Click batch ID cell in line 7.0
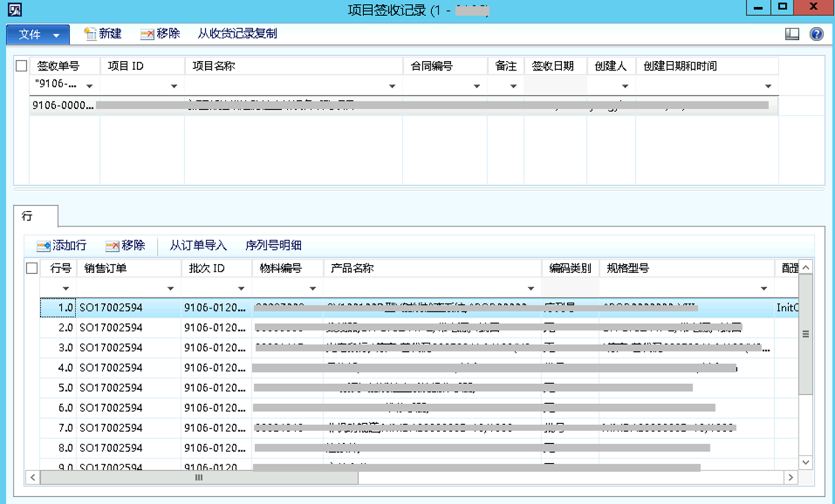835x504 pixels. coord(216,428)
